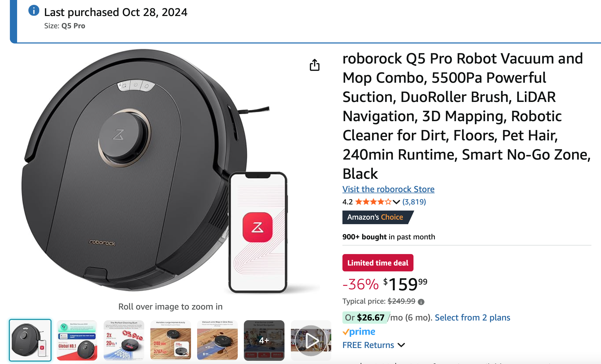
Task: Click the play icon on the video thumbnail
Action: tap(311, 340)
